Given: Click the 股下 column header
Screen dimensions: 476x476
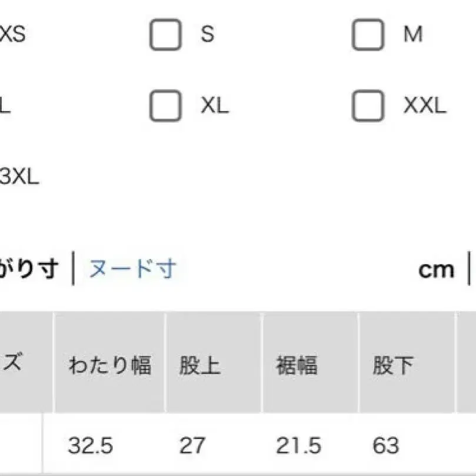Looking at the screenshot, I should [392, 365].
